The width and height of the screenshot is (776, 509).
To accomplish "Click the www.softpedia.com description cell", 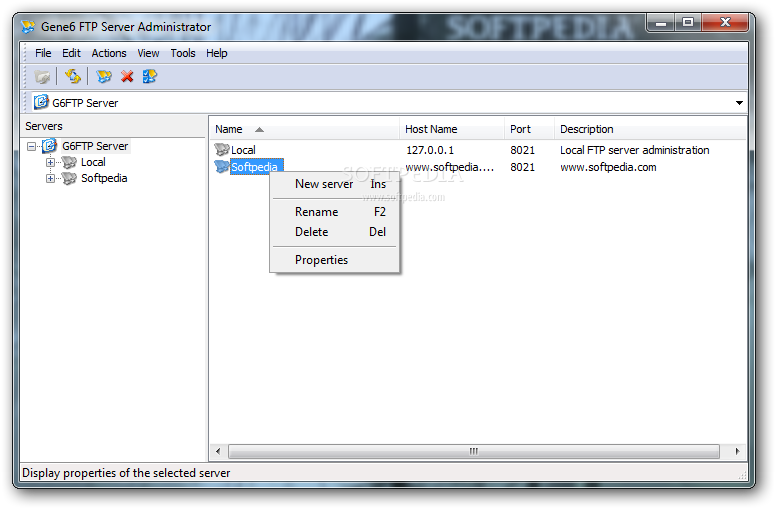I will coord(608,167).
